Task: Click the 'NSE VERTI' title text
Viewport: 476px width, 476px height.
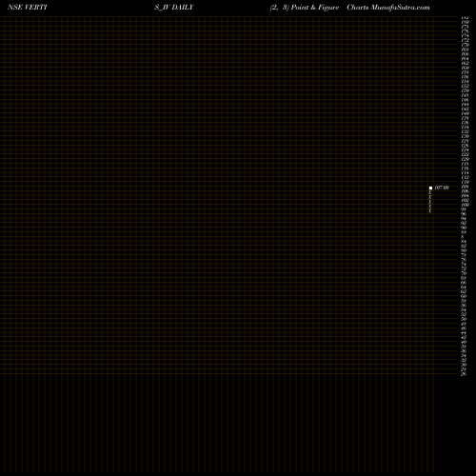Action: [28, 8]
